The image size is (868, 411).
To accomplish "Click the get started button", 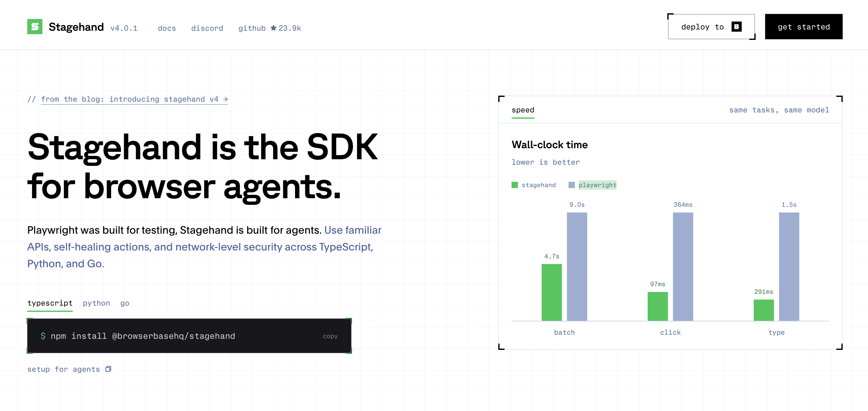I will coord(804,27).
